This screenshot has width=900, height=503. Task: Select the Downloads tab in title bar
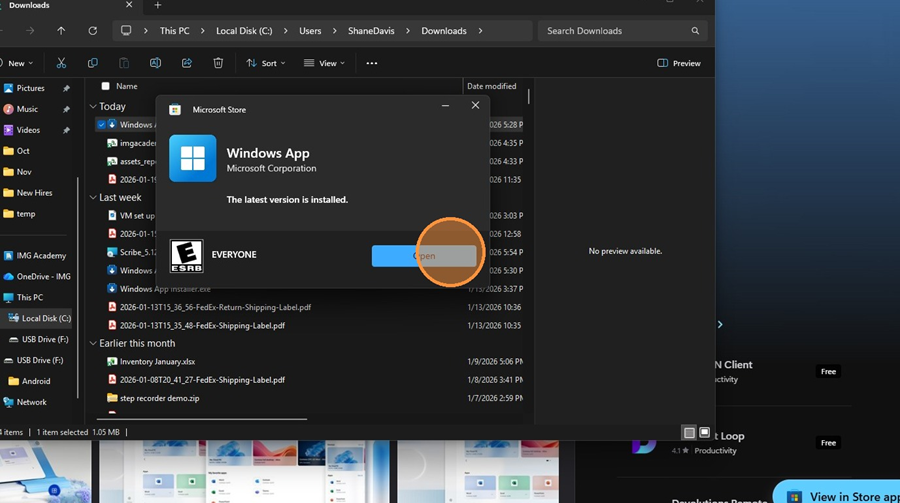pos(30,6)
